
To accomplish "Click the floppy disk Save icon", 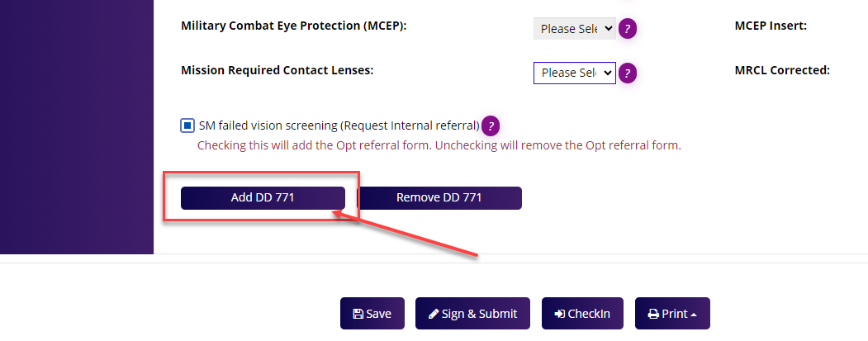I will click(358, 314).
